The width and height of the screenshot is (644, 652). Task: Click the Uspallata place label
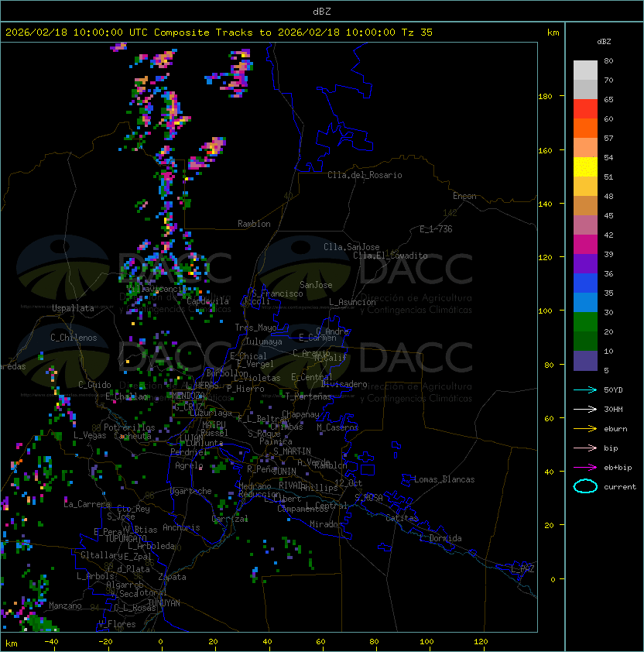coord(73,308)
